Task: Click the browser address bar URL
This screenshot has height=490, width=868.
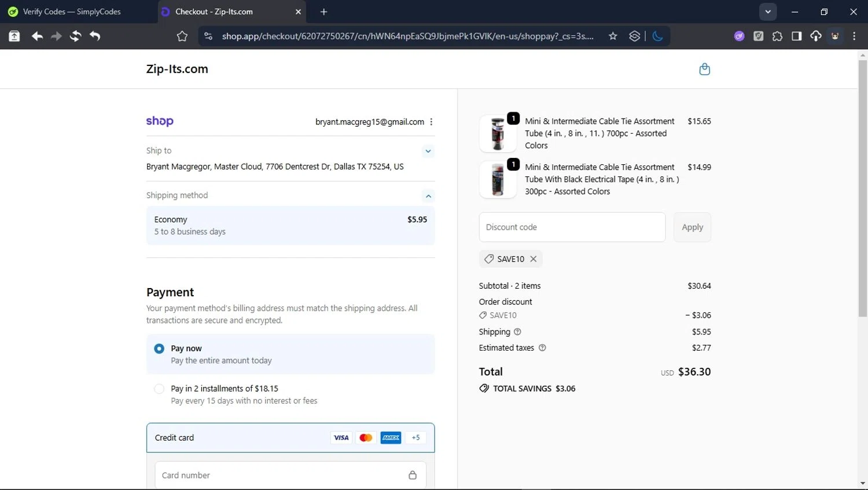Action: point(407,36)
